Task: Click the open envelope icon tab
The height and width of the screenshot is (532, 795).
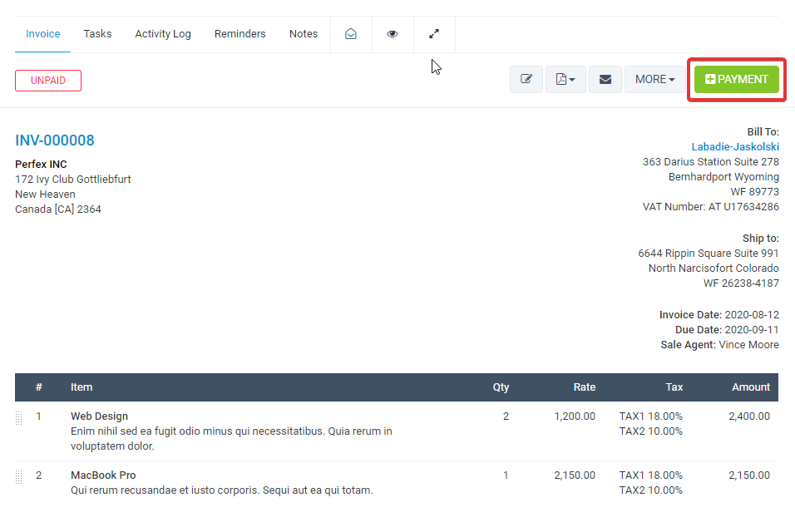Action: 351,34
